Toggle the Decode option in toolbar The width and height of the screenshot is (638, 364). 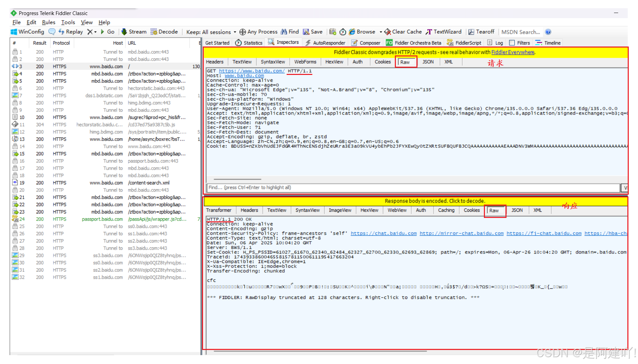[x=164, y=32]
